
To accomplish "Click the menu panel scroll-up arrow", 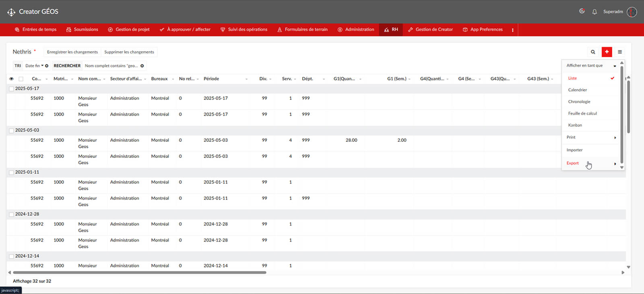I will (x=622, y=63).
